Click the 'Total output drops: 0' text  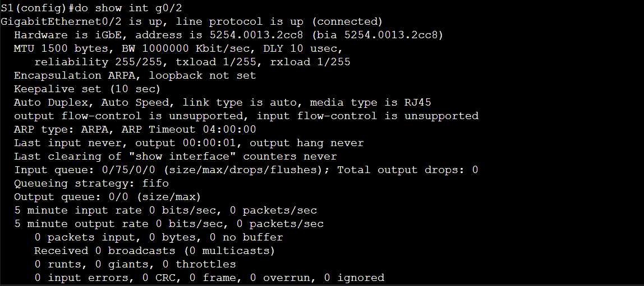point(407,170)
